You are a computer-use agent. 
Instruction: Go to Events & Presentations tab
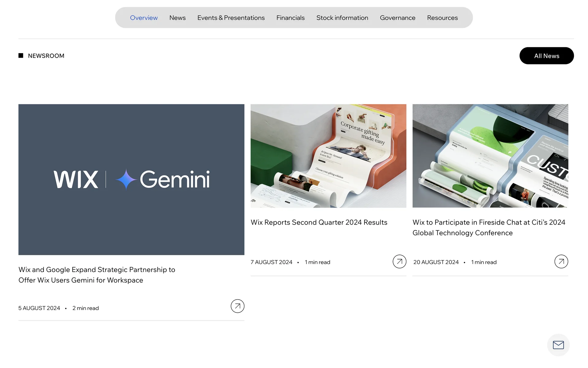[x=231, y=18]
